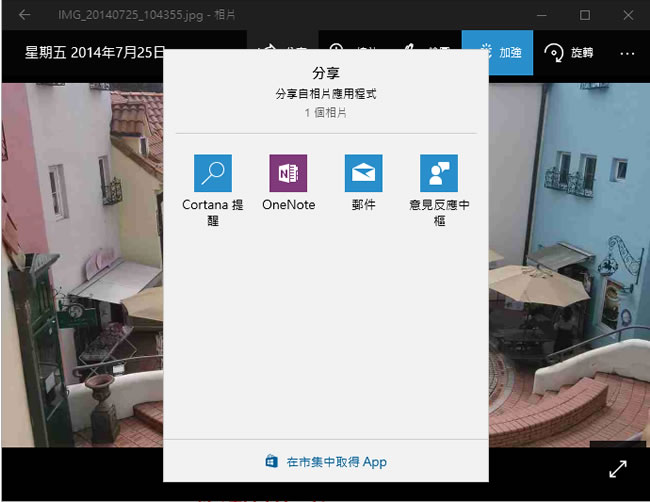Choose the Mail (郵件) share target
Viewport: 650px width, 502px height.
pos(364,183)
